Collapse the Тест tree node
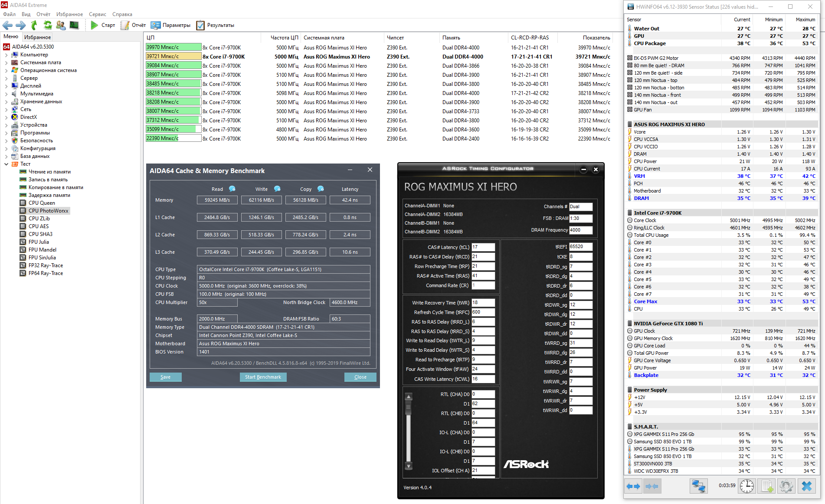The height and width of the screenshot is (504, 825). click(x=6, y=164)
